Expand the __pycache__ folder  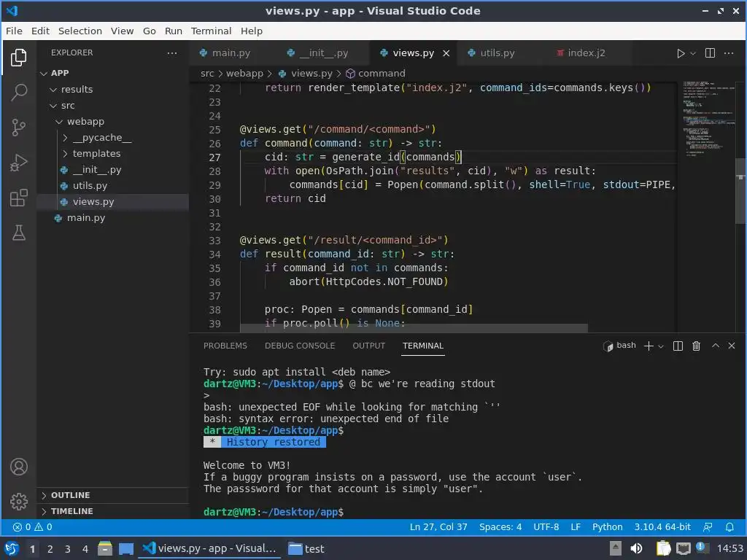coord(112,138)
